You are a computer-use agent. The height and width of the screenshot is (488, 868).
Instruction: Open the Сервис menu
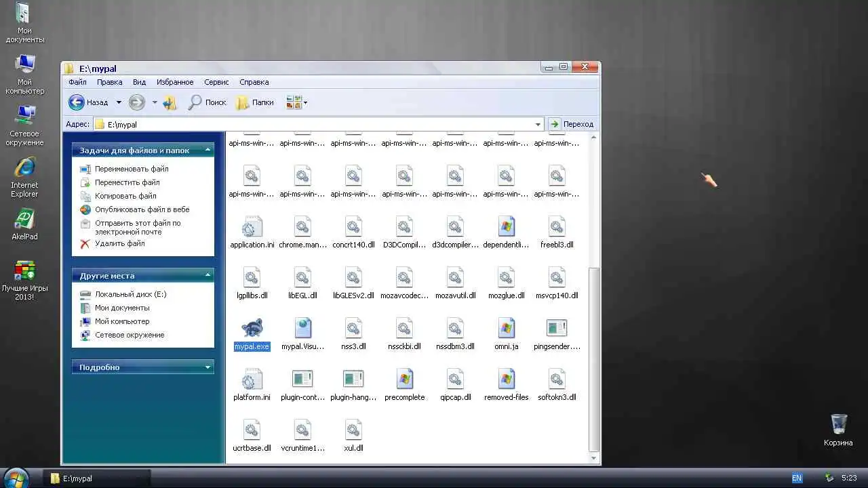(x=216, y=82)
